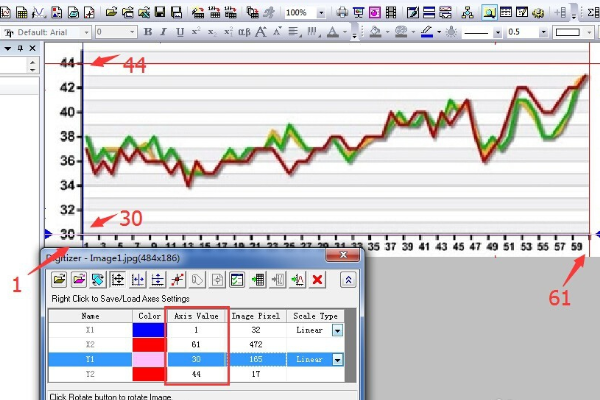Close the Digitizer dialog window

click(343, 255)
